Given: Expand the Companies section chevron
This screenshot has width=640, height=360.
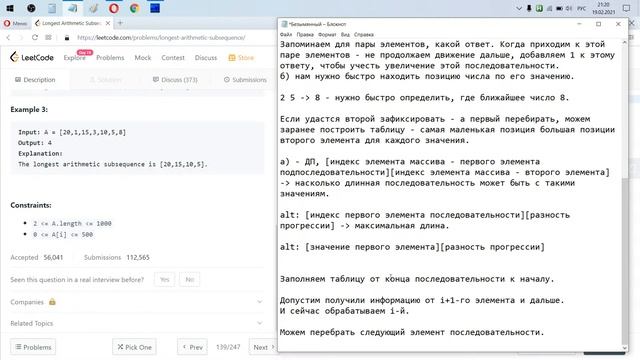Looking at the screenshot, I should (x=260, y=302).
